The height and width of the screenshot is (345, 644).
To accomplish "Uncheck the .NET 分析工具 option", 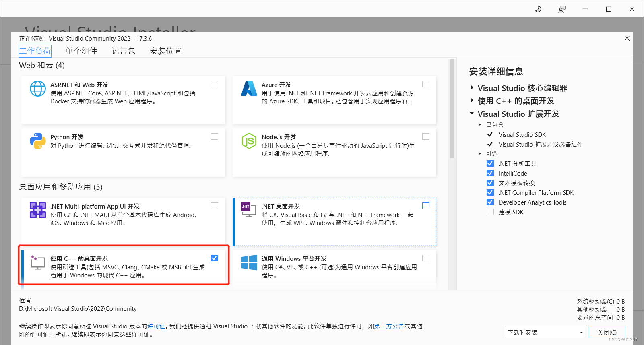I will click(490, 163).
